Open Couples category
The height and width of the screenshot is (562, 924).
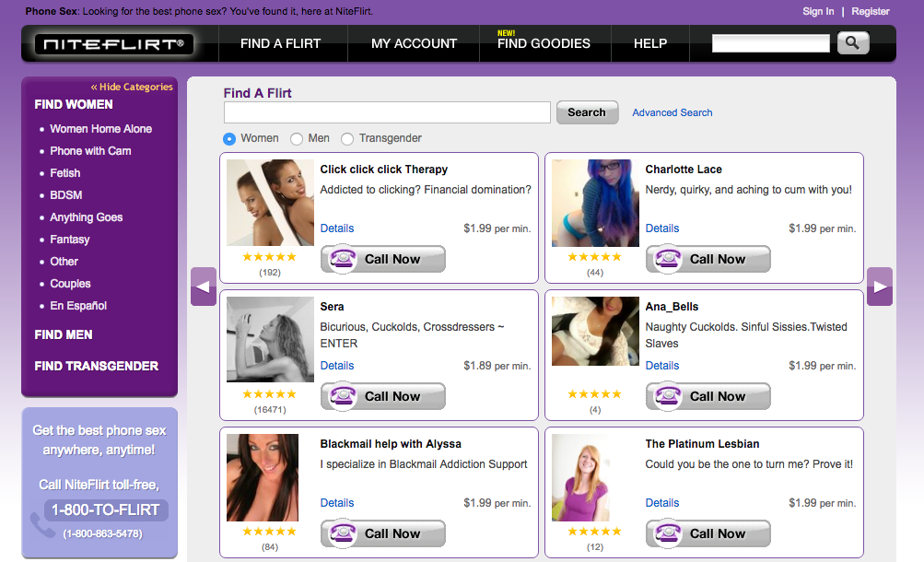[70, 284]
